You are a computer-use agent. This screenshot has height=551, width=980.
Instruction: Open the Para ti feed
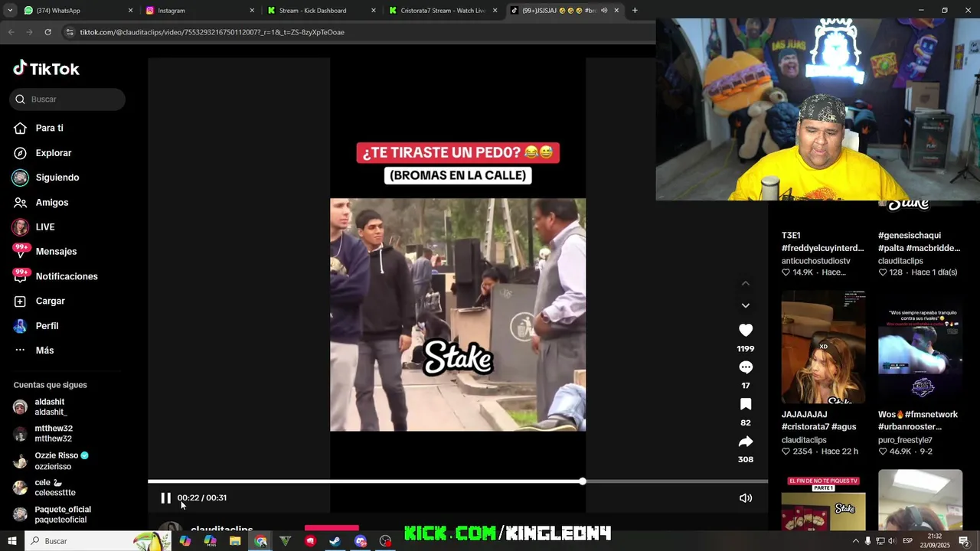pos(49,129)
